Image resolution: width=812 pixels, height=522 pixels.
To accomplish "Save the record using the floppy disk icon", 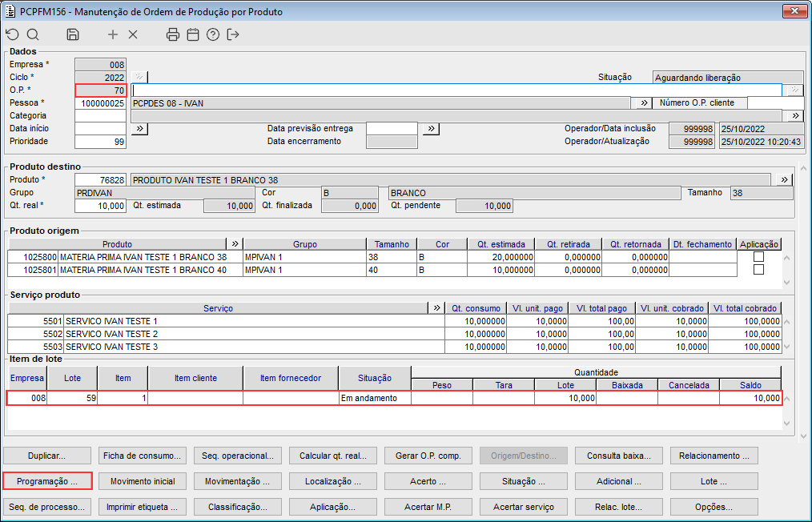I will pyautogui.click(x=73, y=34).
